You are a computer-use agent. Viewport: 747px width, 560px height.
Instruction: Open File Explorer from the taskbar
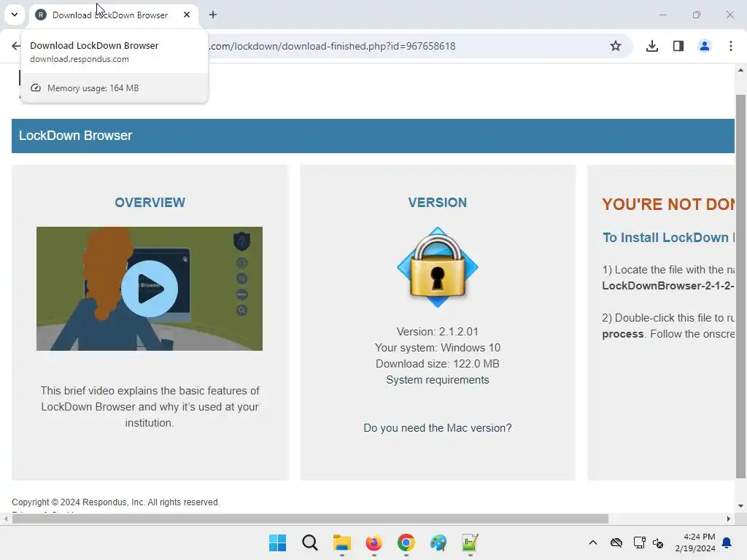coord(341,542)
